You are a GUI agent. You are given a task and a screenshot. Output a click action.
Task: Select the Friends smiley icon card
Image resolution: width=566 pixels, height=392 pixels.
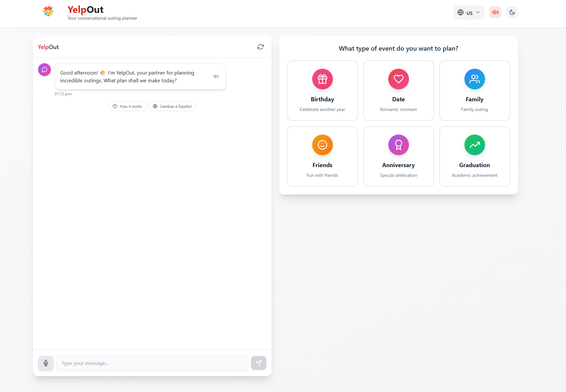click(323, 156)
